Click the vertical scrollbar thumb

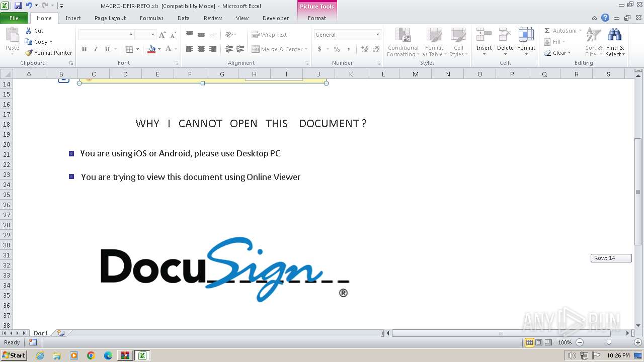pyautogui.click(x=638, y=192)
